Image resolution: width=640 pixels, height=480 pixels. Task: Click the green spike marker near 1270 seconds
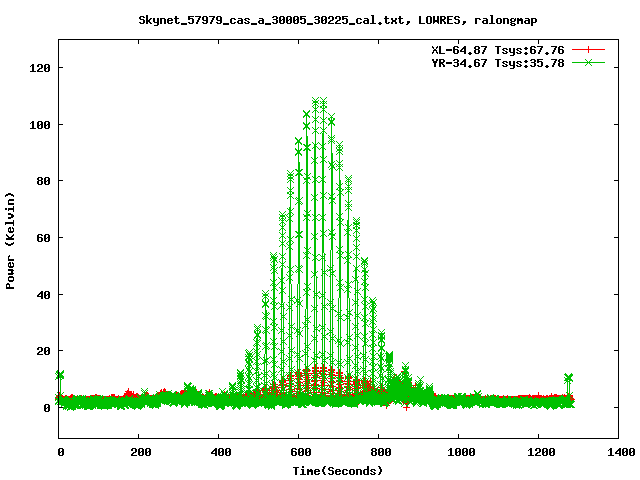point(568,378)
